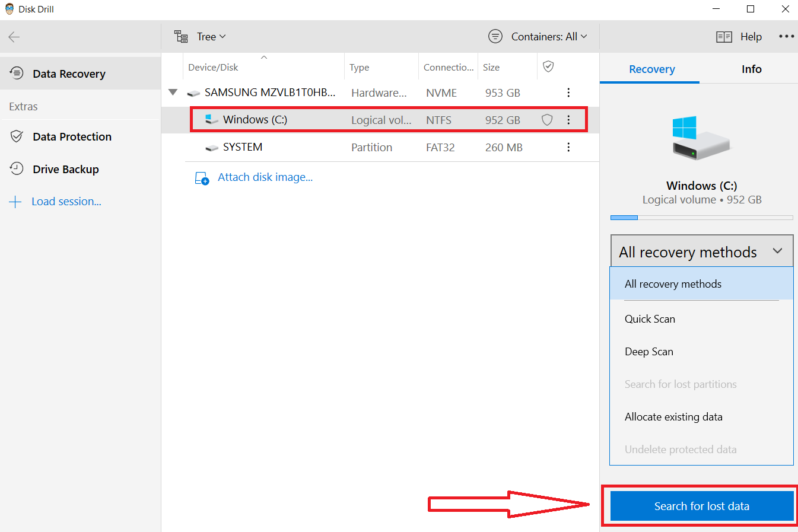The width and height of the screenshot is (798, 532).
Task: Click the Drive Backup clock icon
Action: tap(17, 168)
